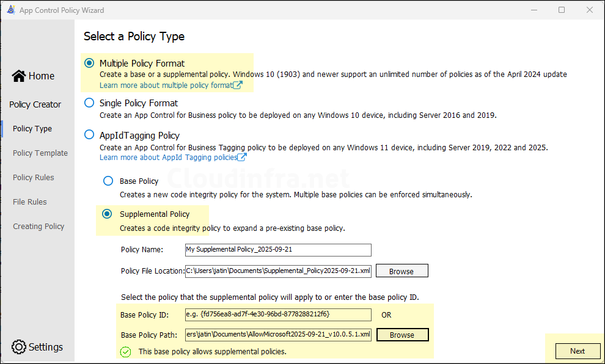This screenshot has height=364, width=605.
Task: Click the App Control Policy Wizard title icon
Action: (x=10, y=10)
